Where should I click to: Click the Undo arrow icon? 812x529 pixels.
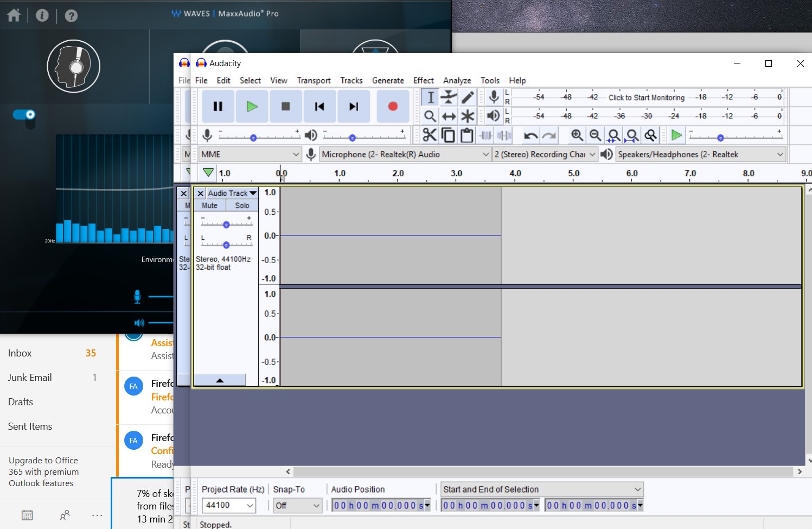point(531,135)
